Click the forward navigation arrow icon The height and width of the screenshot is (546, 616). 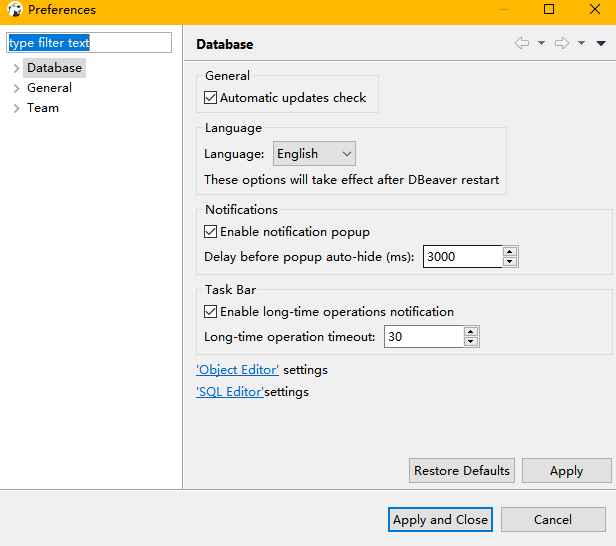562,43
